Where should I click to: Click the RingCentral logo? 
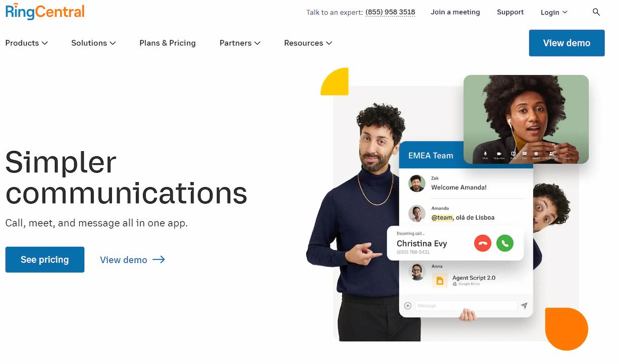[x=45, y=11]
